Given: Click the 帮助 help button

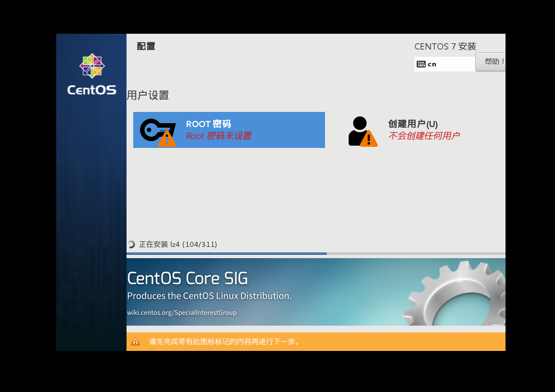Looking at the screenshot, I should [490, 62].
